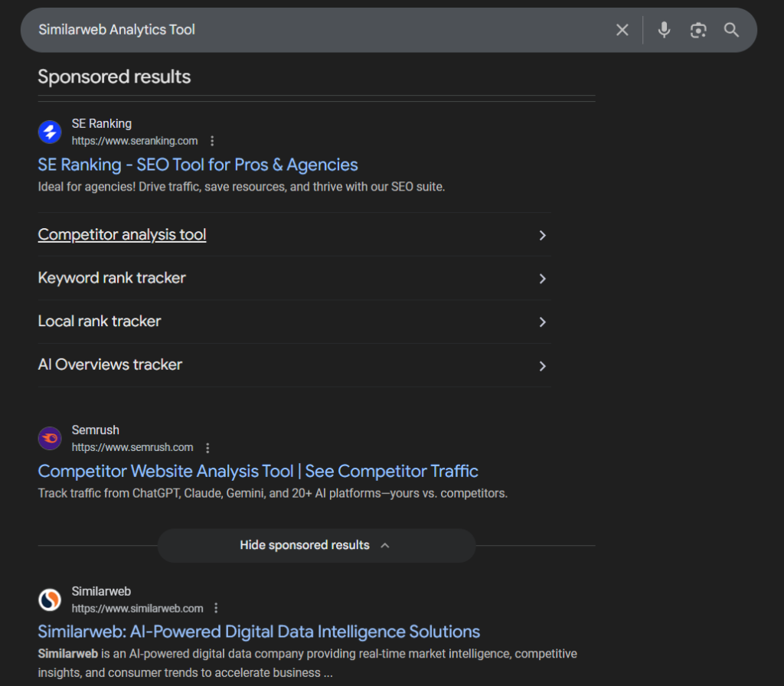Collapse ads using Hide sponsored results

tap(316, 545)
